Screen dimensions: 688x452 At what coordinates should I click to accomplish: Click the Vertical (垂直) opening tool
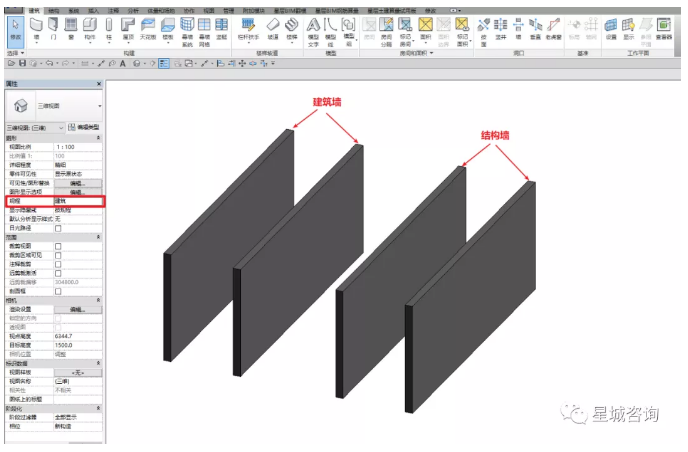click(535, 29)
